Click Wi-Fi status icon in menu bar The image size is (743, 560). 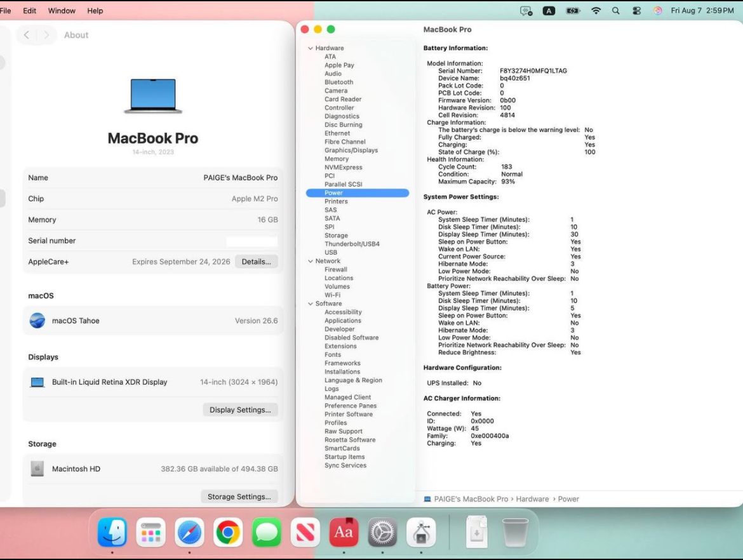(x=596, y=10)
